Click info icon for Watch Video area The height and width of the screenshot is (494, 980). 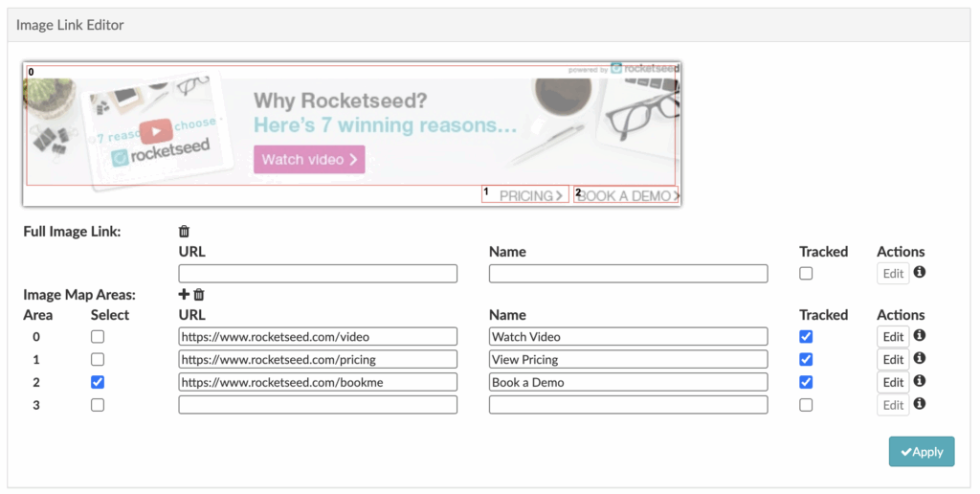tap(919, 335)
